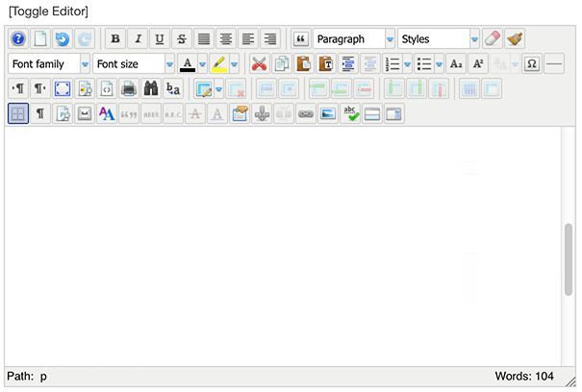The width and height of the screenshot is (582, 392).
Task: Toggle the spellchecker abc icon
Action: point(350,113)
